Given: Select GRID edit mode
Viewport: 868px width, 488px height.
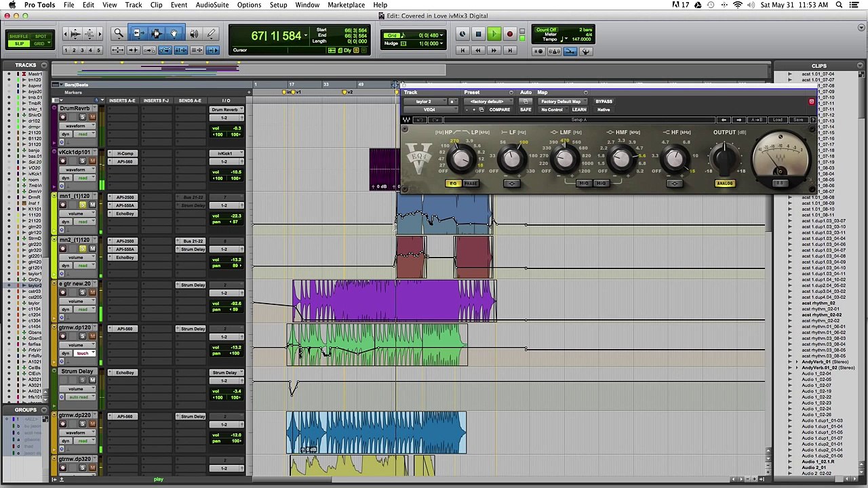Looking at the screenshot, I should point(41,43).
